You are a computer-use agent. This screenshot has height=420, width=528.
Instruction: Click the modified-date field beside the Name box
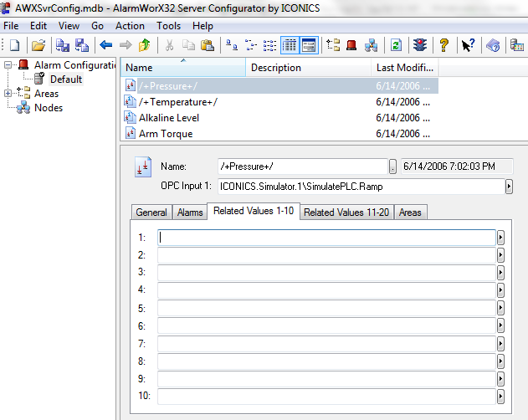click(x=457, y=166)
